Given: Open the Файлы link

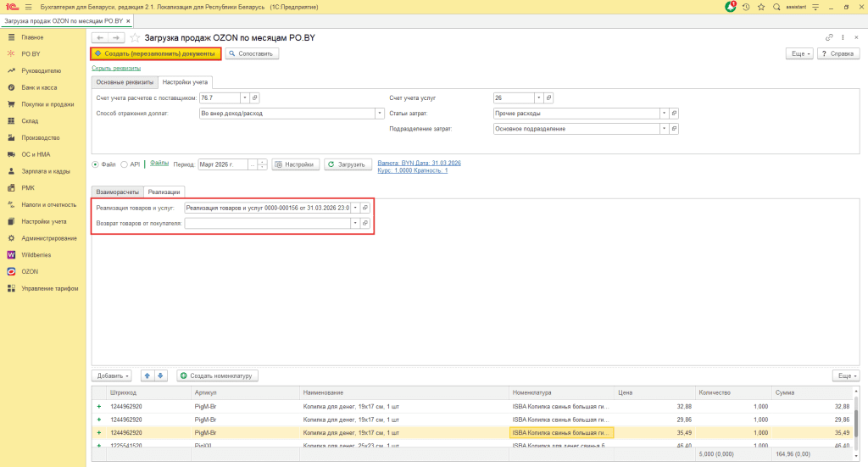Looking at the screenshot, I should [159, 164].
